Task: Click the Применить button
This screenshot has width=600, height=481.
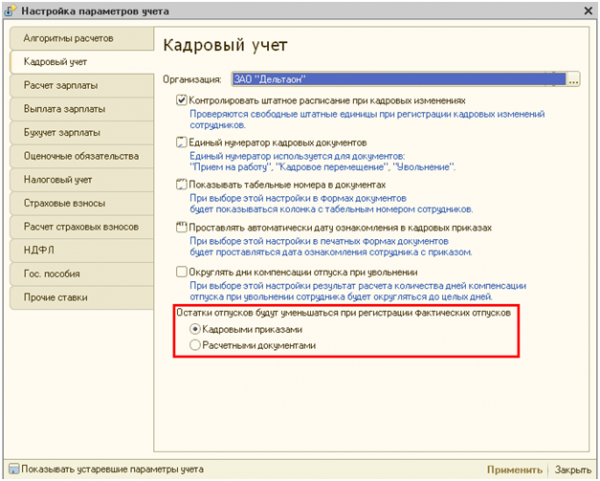Action: pyautogui.click(x=515, y=468)
